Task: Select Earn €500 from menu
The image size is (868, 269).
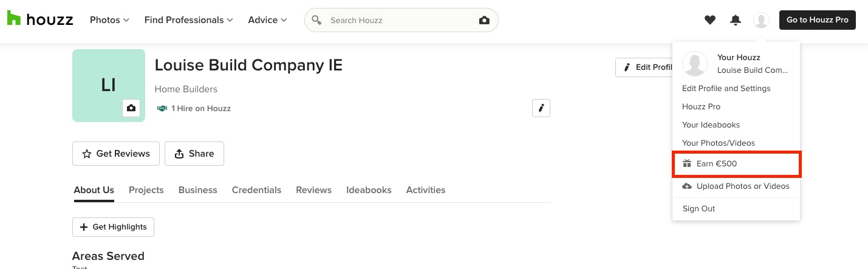Action: [736, 164]
